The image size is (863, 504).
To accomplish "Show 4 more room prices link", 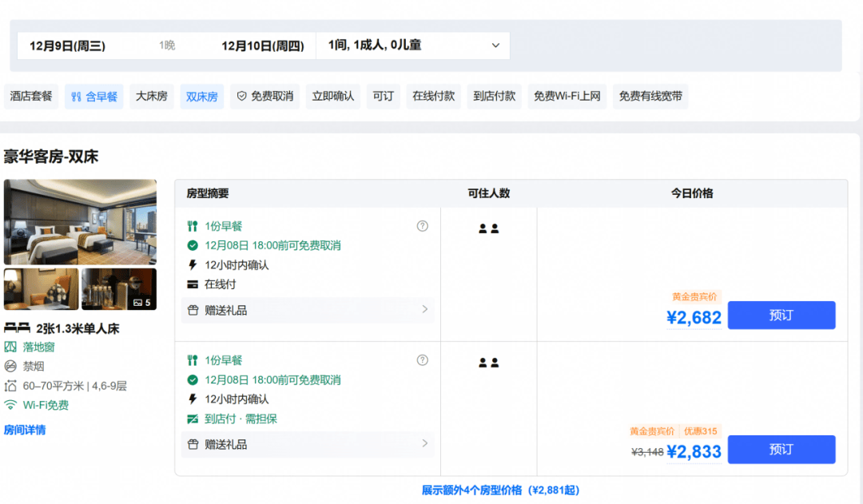I will coord(500,490).
